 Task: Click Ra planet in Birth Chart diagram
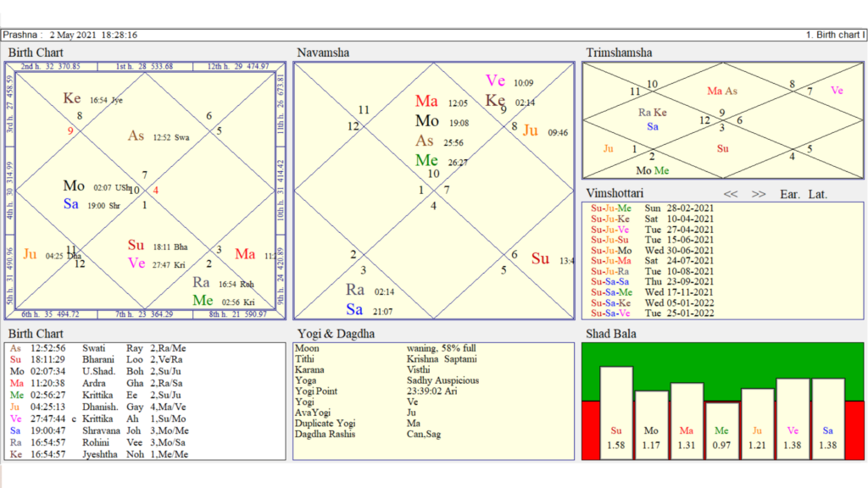[x=201, y=282]
